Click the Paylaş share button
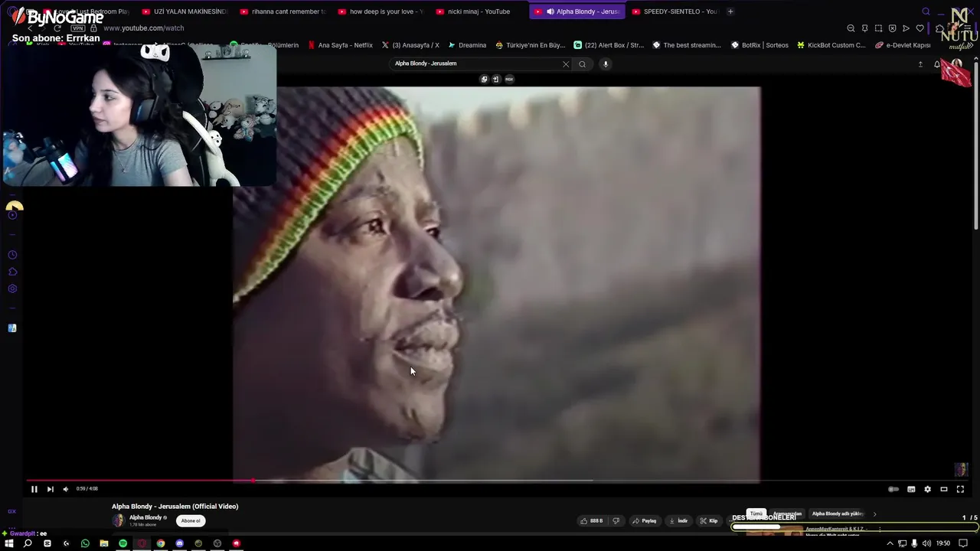This screenshot has width=980, height=551. [x=645, y=520]
